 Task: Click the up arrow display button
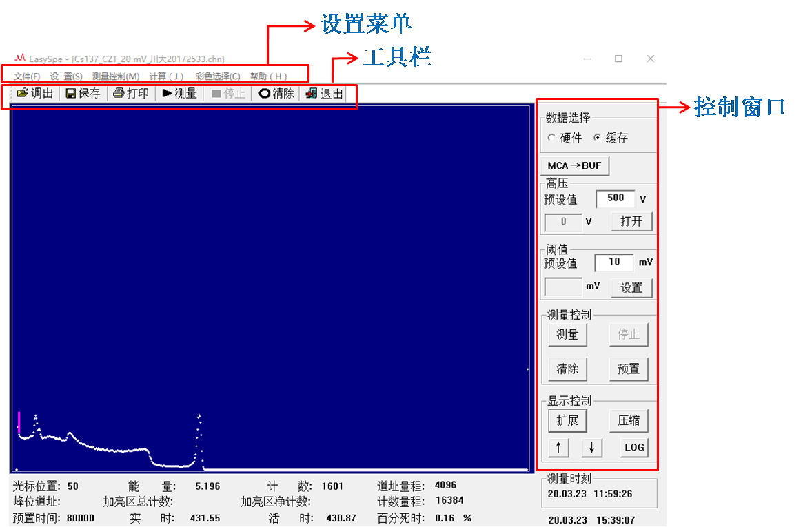click(x=558, y=448)
